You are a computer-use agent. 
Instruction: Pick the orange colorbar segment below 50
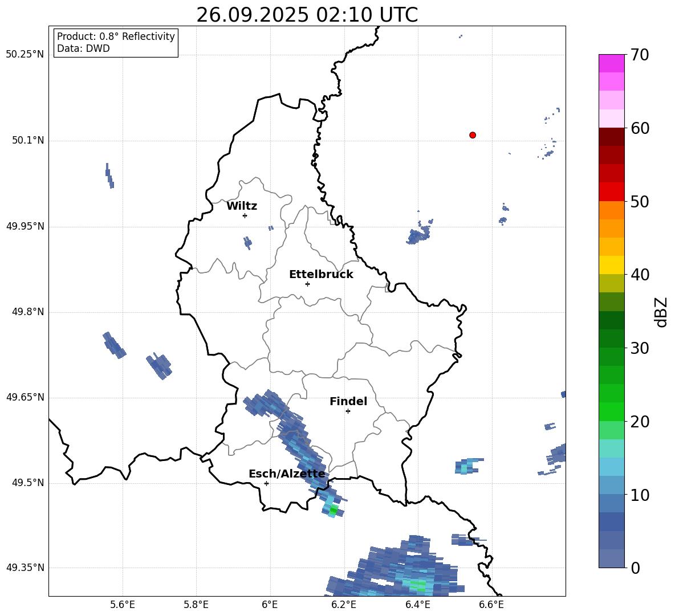(611, 210)
